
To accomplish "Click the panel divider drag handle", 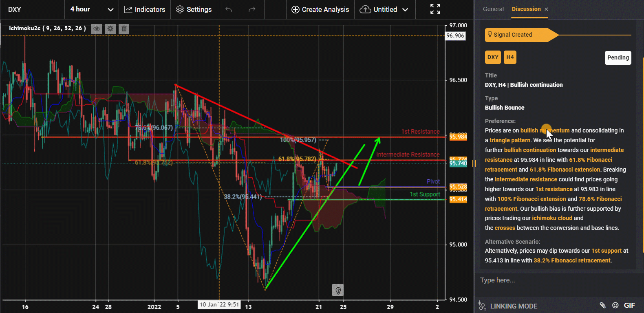I will pos(474,163).
